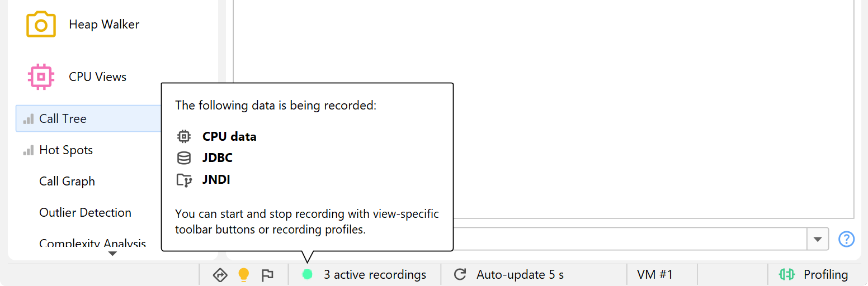This screenshot has height=286, width=868.
Task: Open the Outlier Detection view
Action: click(x=85, y=213)
